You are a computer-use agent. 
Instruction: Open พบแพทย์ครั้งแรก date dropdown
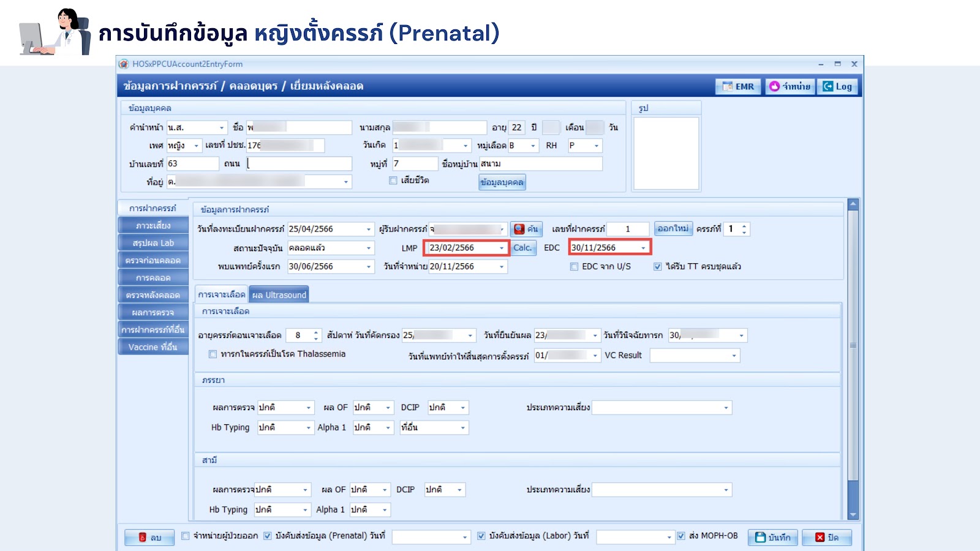(x=369, y=267)
